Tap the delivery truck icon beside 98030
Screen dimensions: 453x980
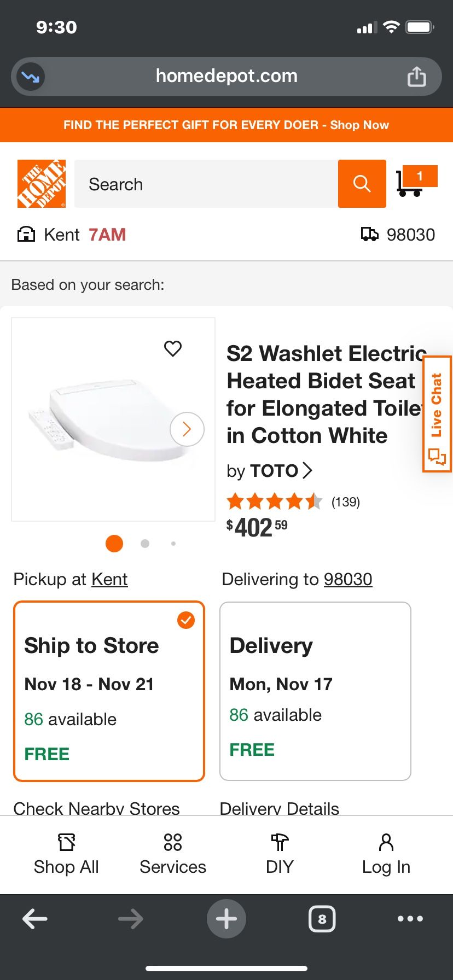pos(370,234)
